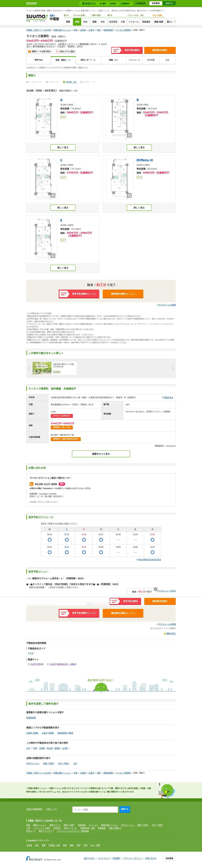
Task: Open the 売却査定 navigation tab
Action: point(146,22)
